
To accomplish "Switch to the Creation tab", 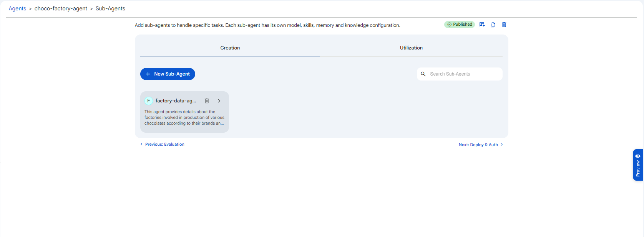I will click(x=230, y=48).
